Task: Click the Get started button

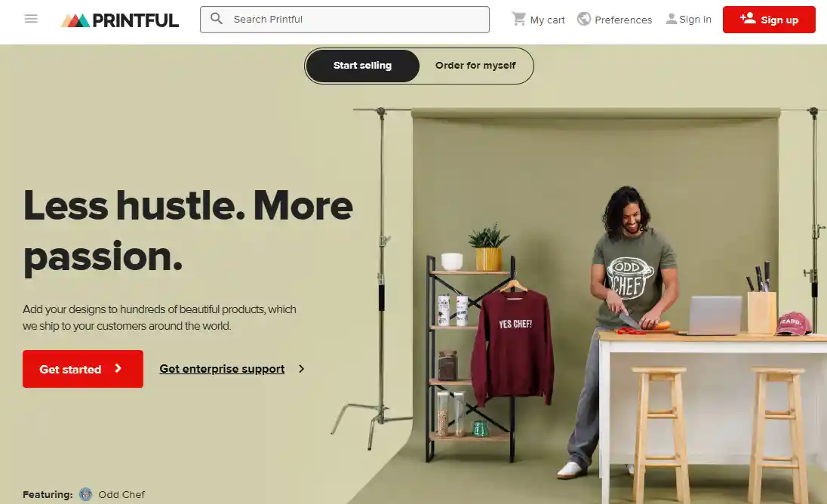Action: point(83,369)
